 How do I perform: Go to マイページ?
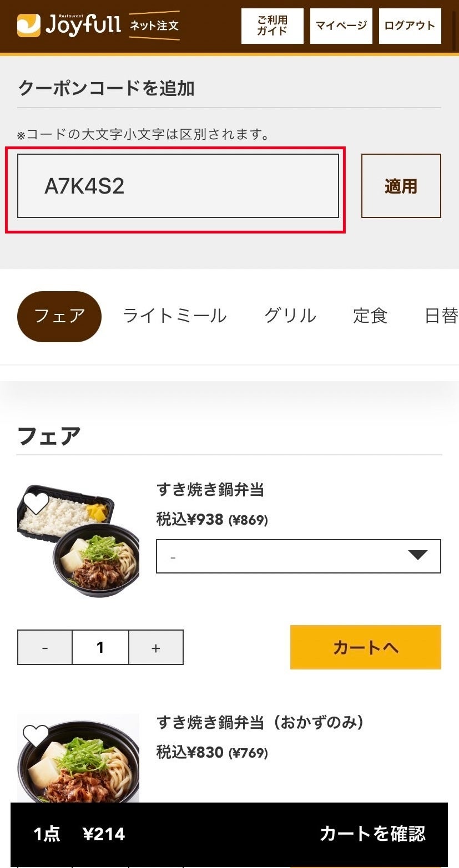pos(341,26)
